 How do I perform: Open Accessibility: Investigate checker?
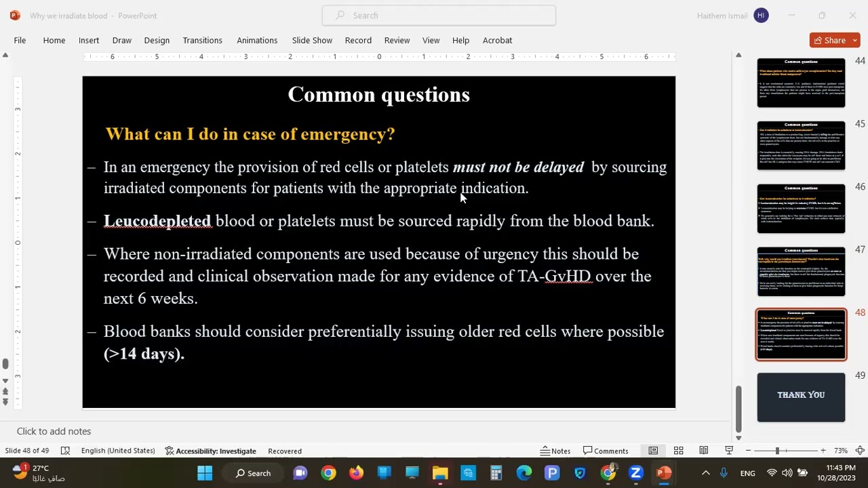[x=210, y=451]
